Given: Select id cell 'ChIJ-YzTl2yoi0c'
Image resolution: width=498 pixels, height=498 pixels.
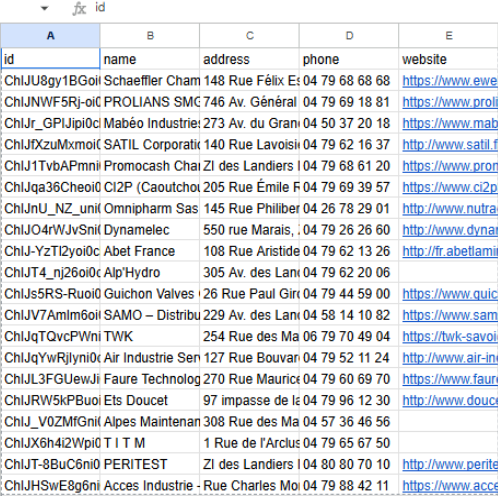Looking at the screenshot, I should pyautogui.click(x=50, y=251).
